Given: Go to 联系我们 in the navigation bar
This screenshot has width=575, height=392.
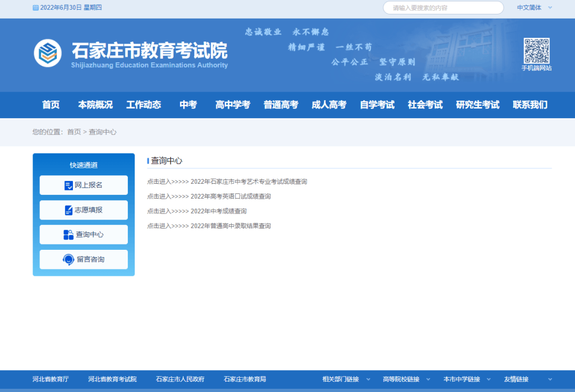Looking at the screenshot, I should 530,105.
